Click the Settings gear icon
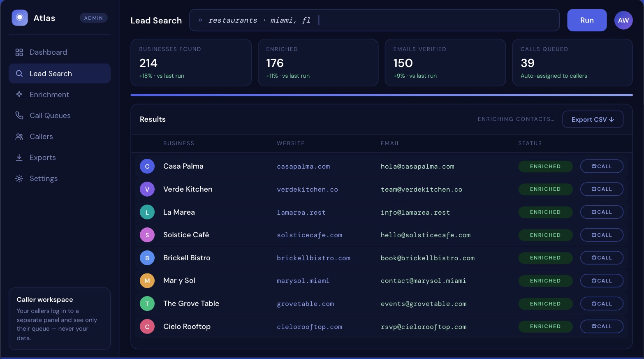The width and height of the screenshot is (644, 359). [x=19, y=178]
